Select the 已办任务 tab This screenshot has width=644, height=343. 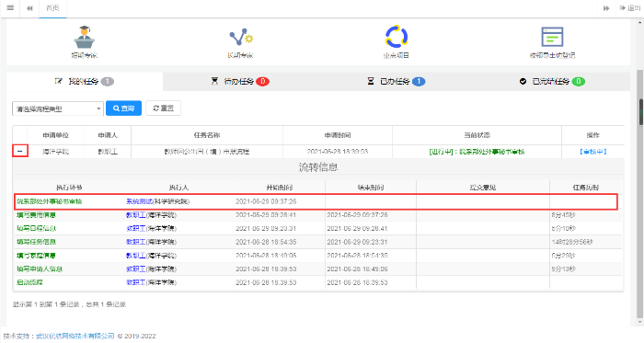[396, 82]
